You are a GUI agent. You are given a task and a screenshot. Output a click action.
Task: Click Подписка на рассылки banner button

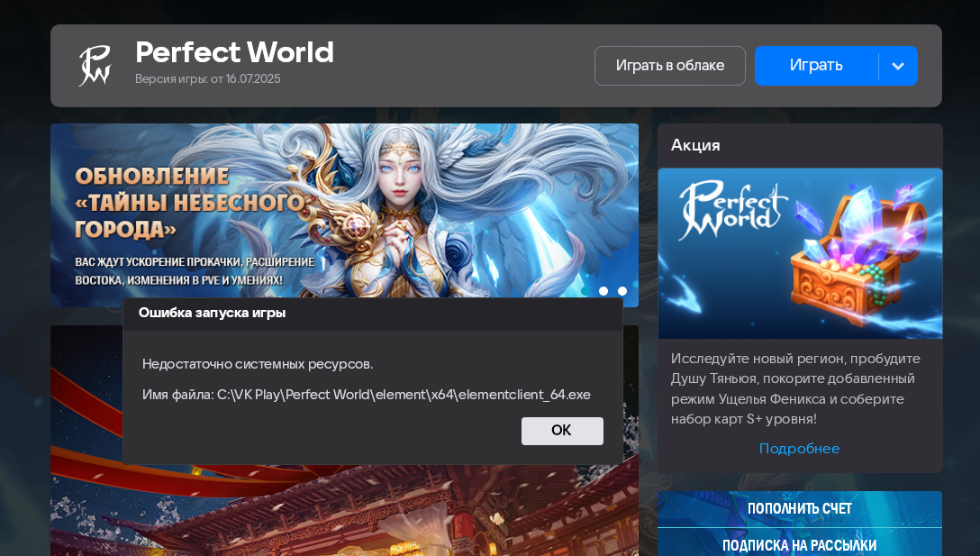click(799, 544)
